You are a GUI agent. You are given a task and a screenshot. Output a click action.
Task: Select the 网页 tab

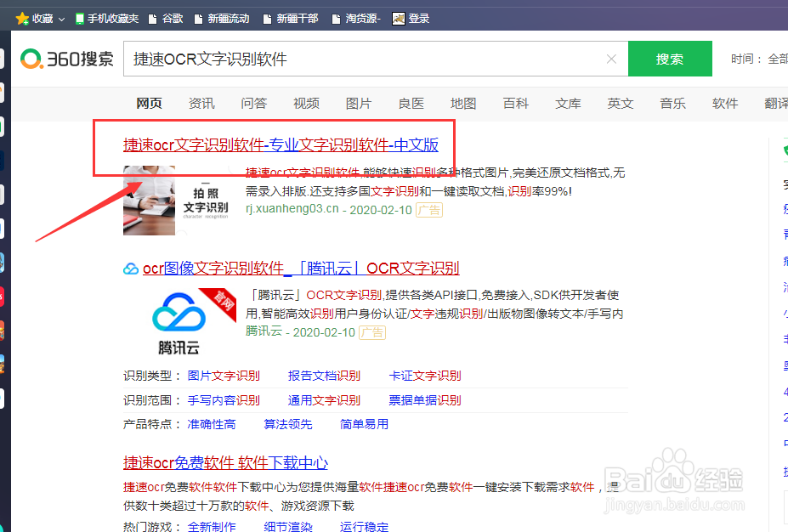pos(150,104)
